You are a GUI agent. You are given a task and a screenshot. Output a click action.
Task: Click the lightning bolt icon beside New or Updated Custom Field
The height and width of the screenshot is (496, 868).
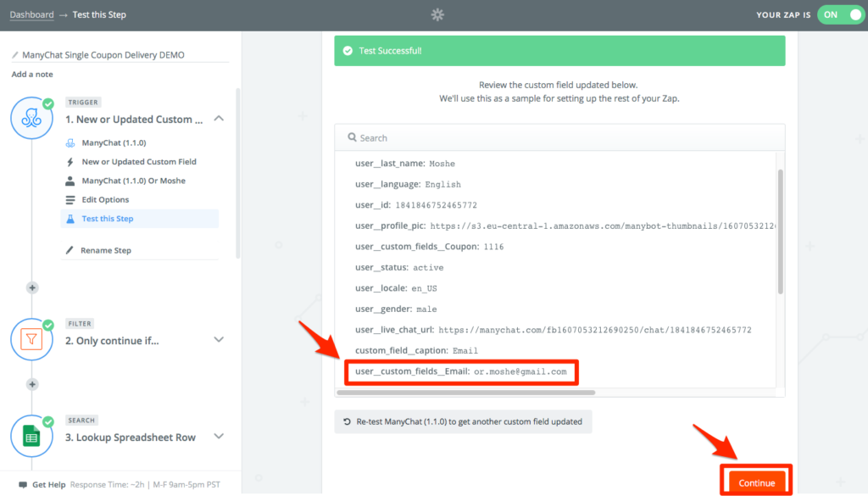[x=70, y=162]
